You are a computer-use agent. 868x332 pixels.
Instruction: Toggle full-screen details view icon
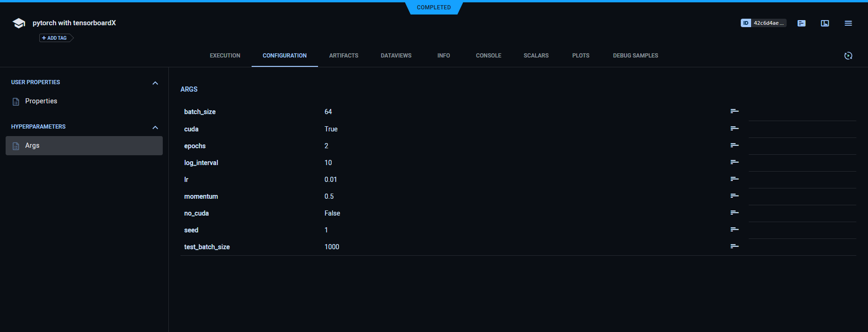pyautogui.click(x=825, y=23)
